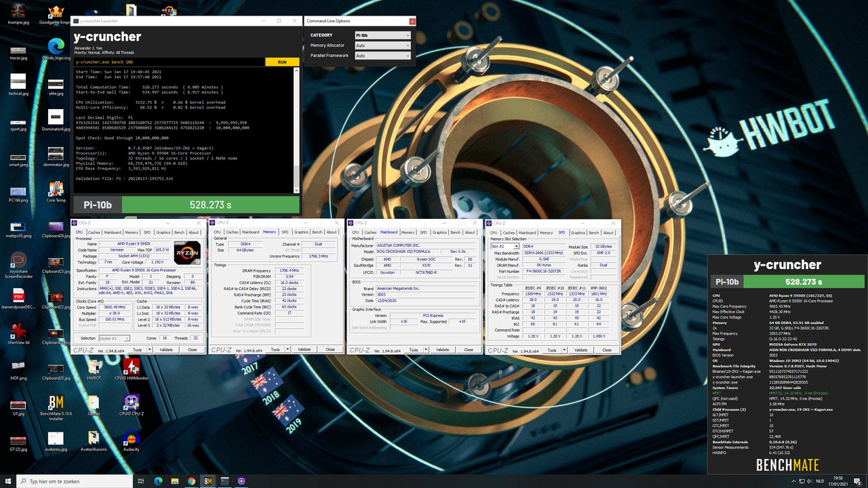The height and width of the screenshot is (488, 868).
Task: Click the Pi-10b label in launcher result bar
Action: (x=98, y=205)
